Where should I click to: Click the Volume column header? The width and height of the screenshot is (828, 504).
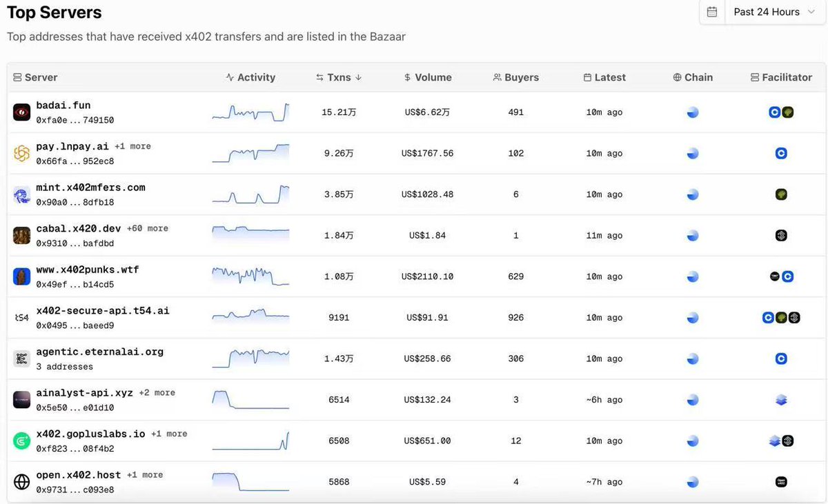428,77
